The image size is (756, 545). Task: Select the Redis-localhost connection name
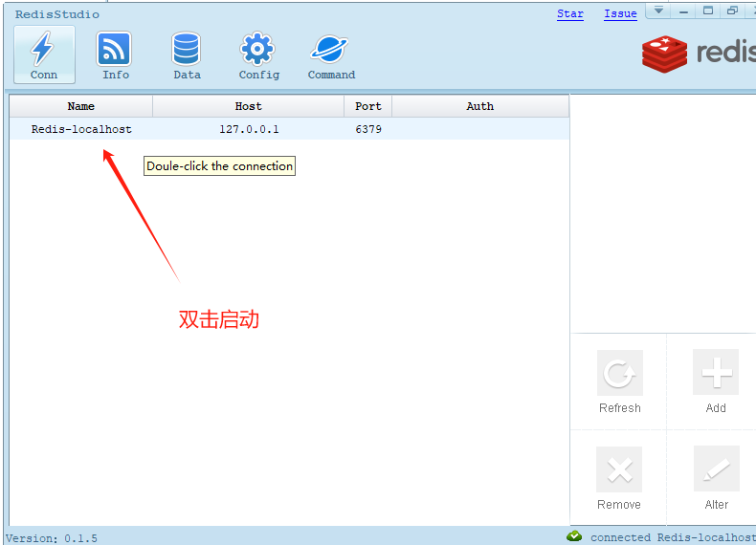(x=81, y=129)
